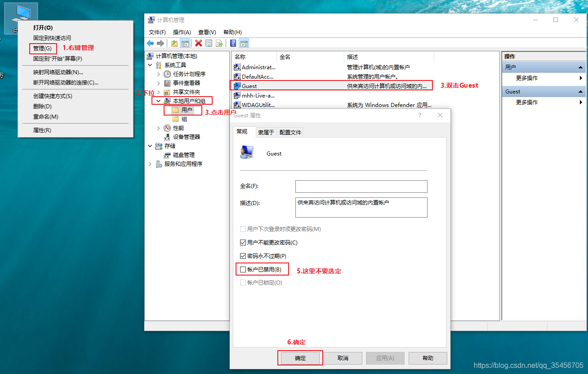The width and height of the screenshot is (588, 374).
Task: Open the 帮助(H) menu in the menu bar
Action: 232,32
